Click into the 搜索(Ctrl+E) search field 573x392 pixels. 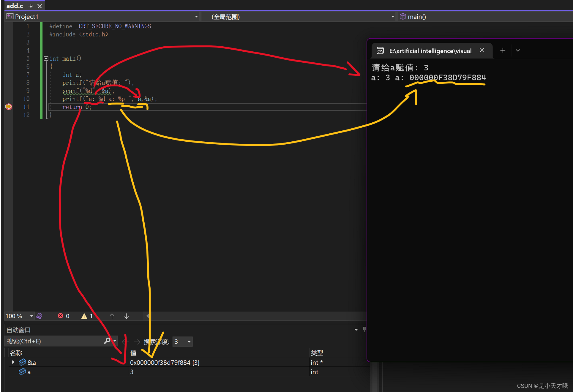point(53,341)
